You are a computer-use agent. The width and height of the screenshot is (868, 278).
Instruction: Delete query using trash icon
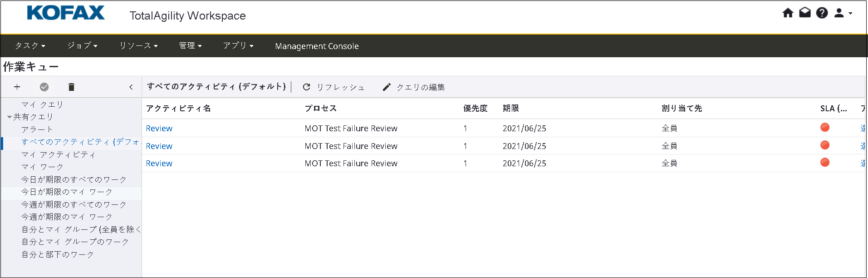point(71,87)
